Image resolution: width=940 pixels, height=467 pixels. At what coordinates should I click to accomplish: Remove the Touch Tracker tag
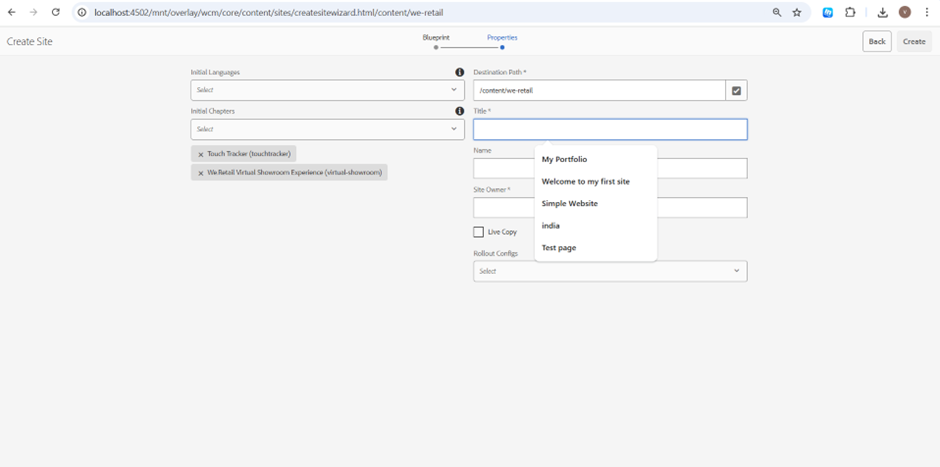[200, 154]
